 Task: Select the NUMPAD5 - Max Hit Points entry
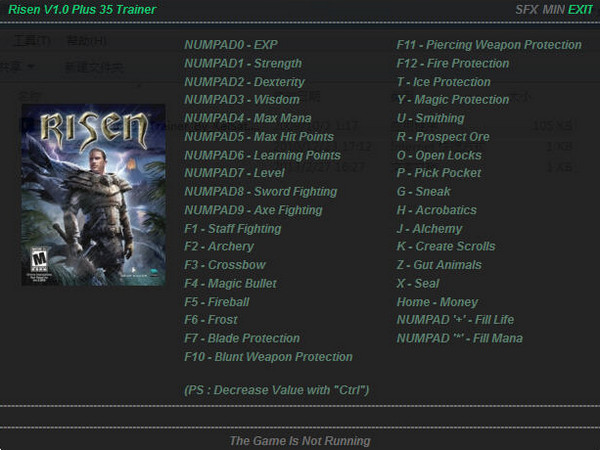259,137
